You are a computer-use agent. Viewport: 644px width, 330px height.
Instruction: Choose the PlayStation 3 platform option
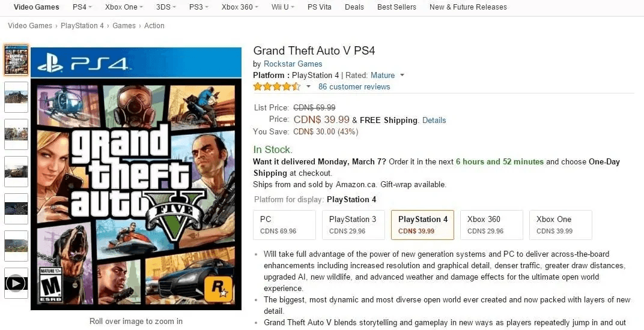coord(353,225)
